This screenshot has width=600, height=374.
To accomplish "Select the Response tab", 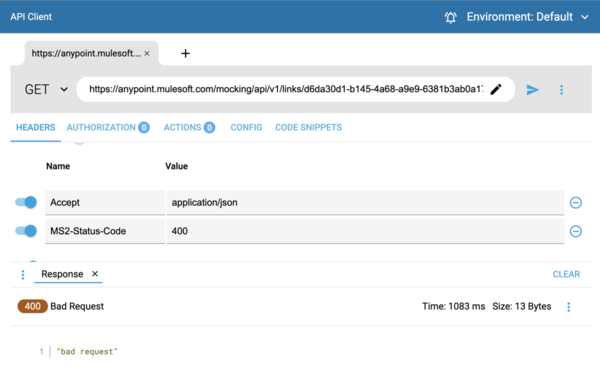I will coord(62,274).
